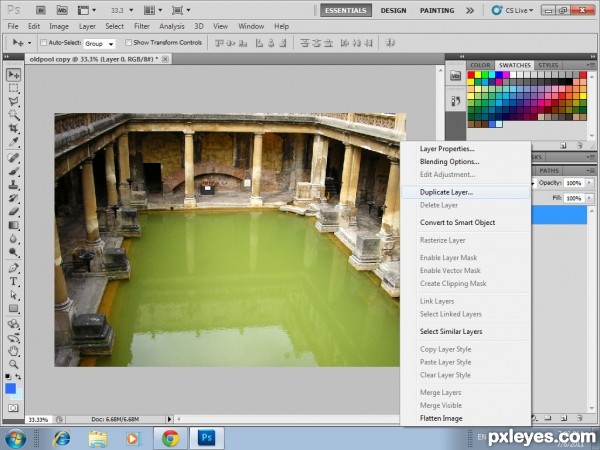This screenshot has height=450, width=600.
Task: Switch to the Swatches tab
Action: pyautogui.click(x=514, y=65)
